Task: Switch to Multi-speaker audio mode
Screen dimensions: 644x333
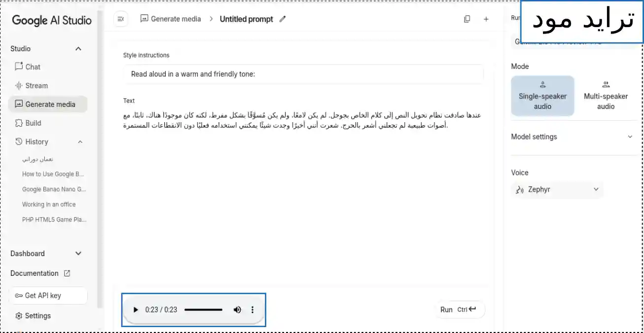Action: click(x=606, y=96)
